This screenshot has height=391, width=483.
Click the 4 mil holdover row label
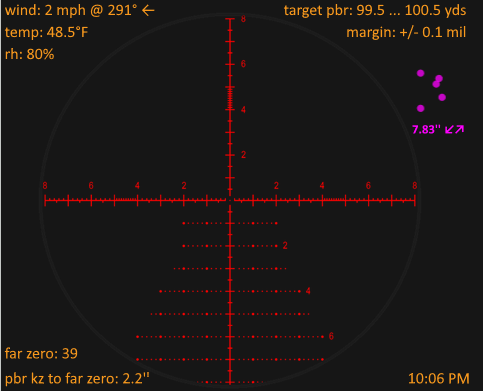tap(308, 291)
